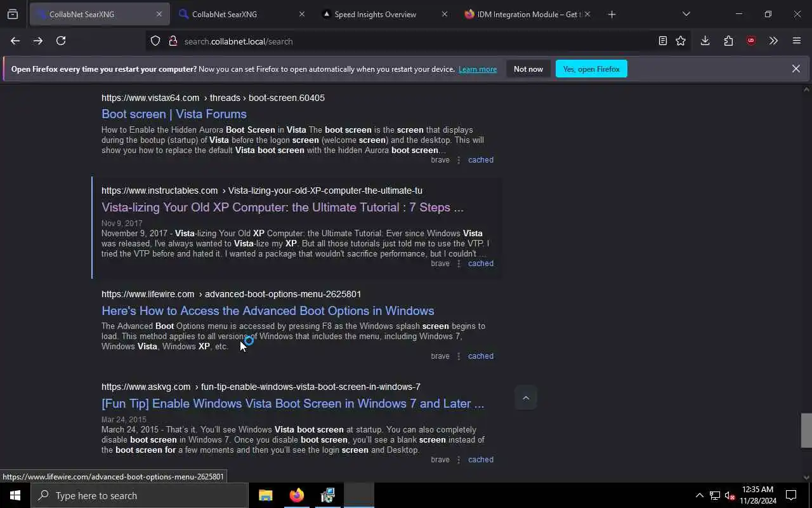Open uBlock Origin extension icon

(751, 41)
